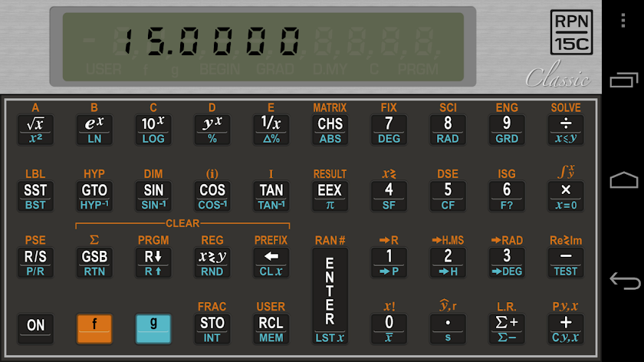
Task: Tap the LCD display showing 15.0000
Action: click(263, 47)
